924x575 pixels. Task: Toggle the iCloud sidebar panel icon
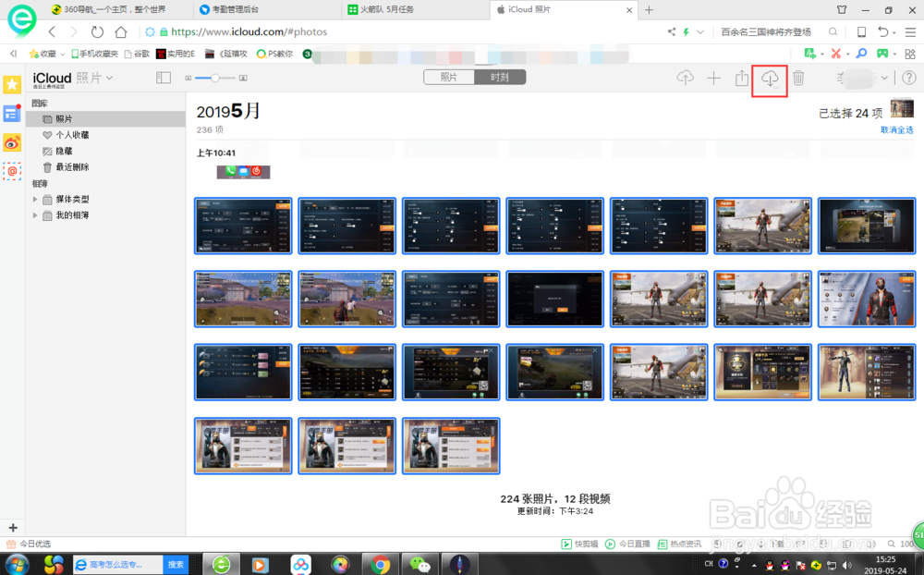click(164, 78)
